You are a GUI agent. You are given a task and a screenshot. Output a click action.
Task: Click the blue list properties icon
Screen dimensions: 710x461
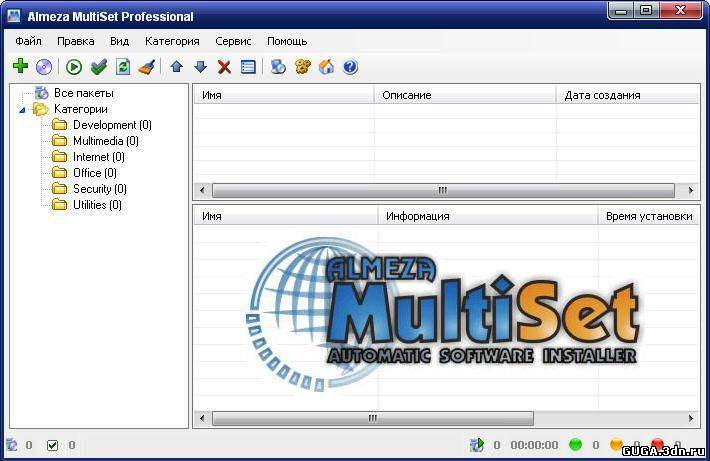click(248, 67)
